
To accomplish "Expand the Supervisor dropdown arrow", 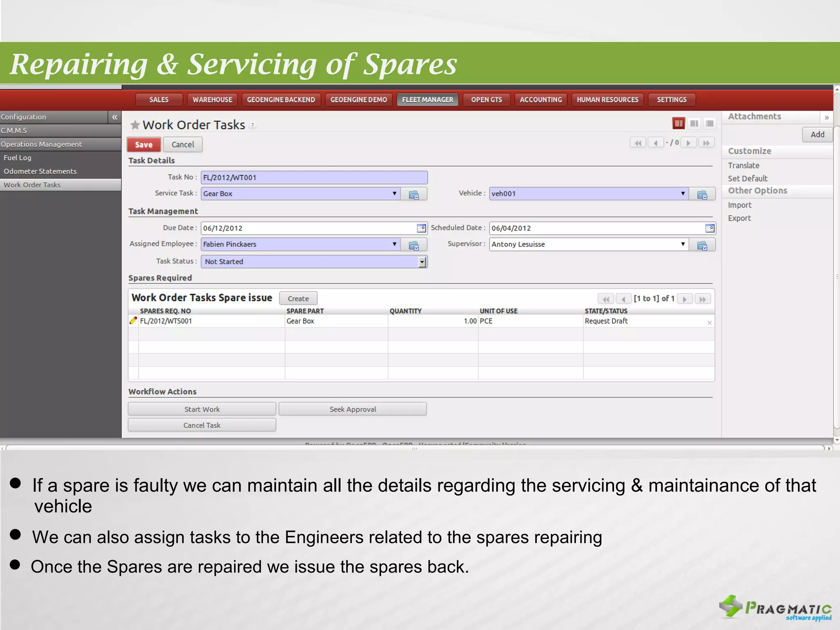I will click(x=683, y=244).
